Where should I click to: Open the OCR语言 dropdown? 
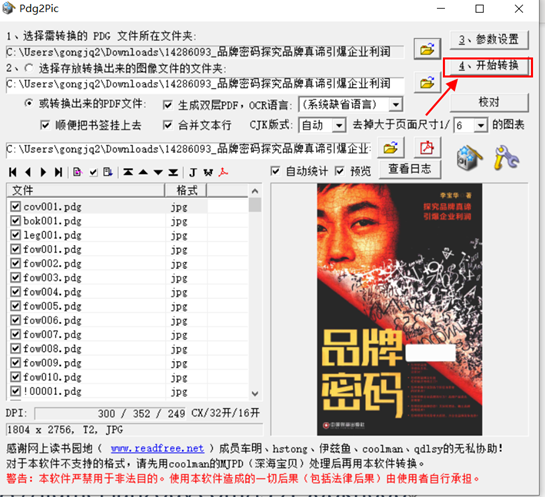coord(396,104)
